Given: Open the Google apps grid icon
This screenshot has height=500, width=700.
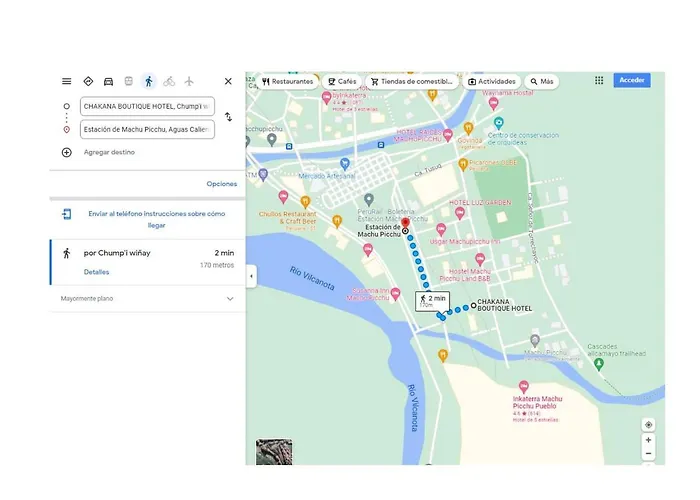Looking at the screenshot, I should click(599, 80).
